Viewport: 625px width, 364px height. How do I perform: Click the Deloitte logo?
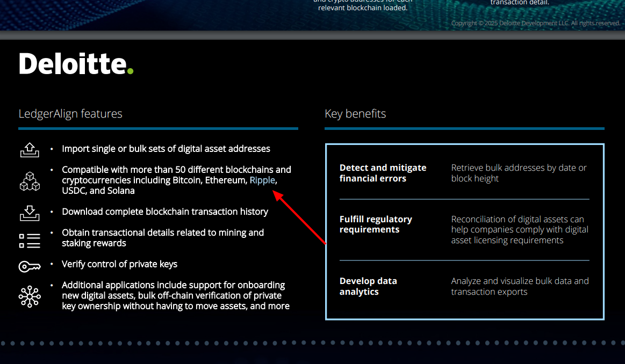pos(76,64)
